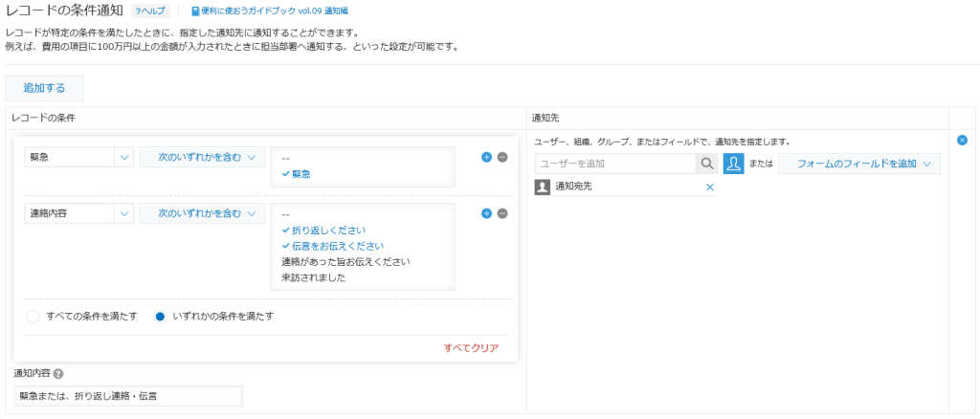The height and width of the screenshot is (419, 980).
Task: Expand フォームのフィールドを追加 dropdown
Action: click(x=859, y=164)
